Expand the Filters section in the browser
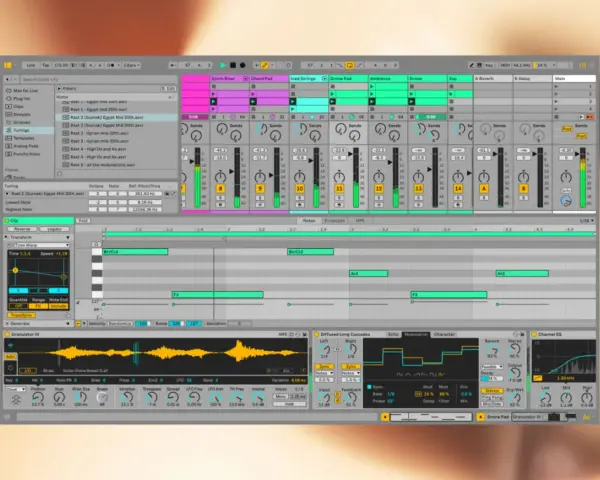This screenshot has width=600, height=480. [59, 88]
